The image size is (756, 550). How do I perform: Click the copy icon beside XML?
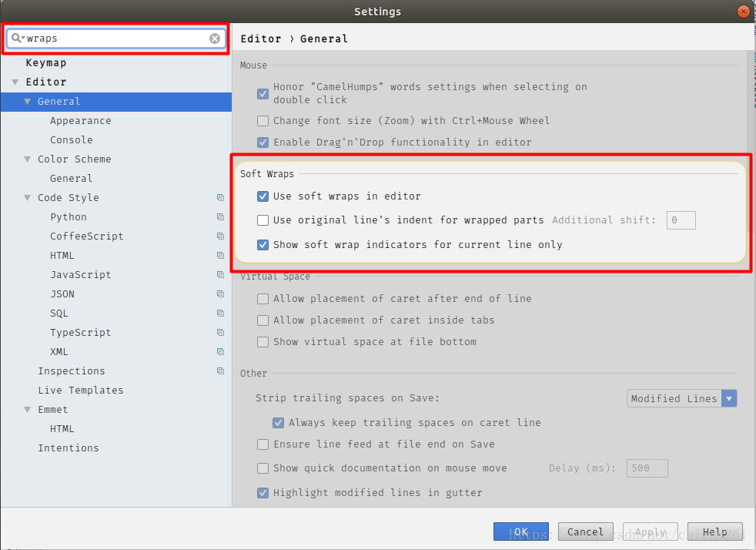tap(220, 352)
